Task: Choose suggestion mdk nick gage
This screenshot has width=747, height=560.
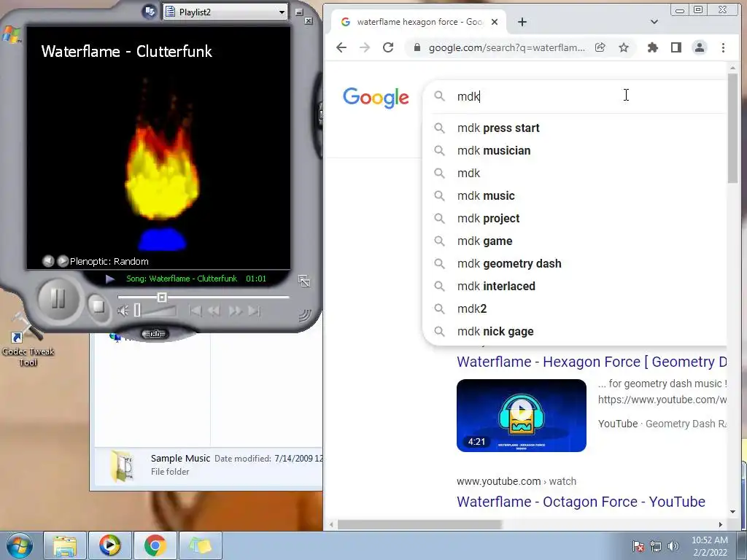Action: (x=575, y=332)
